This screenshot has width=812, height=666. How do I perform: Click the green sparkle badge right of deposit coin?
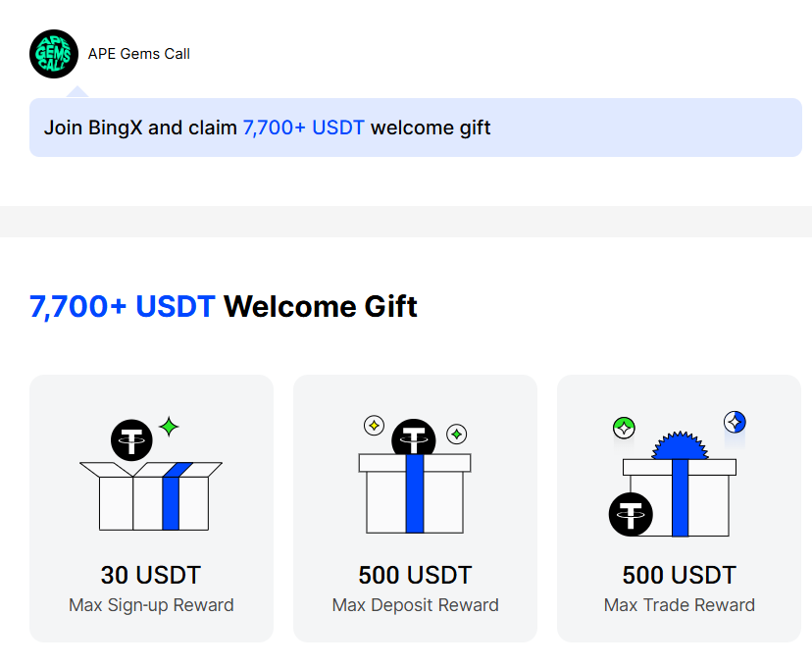point(457,434)
